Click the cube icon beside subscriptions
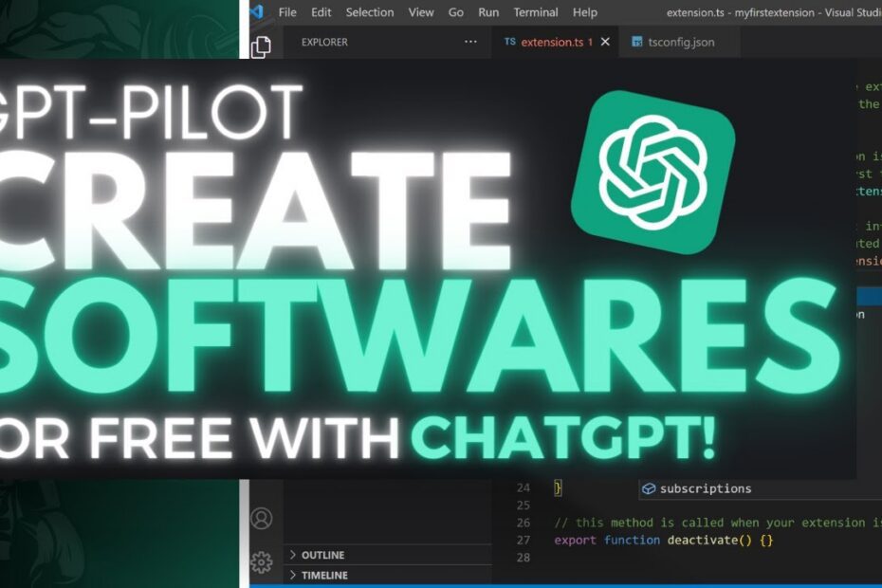Screen dimensions: 882x588 (x=649, y=488)
